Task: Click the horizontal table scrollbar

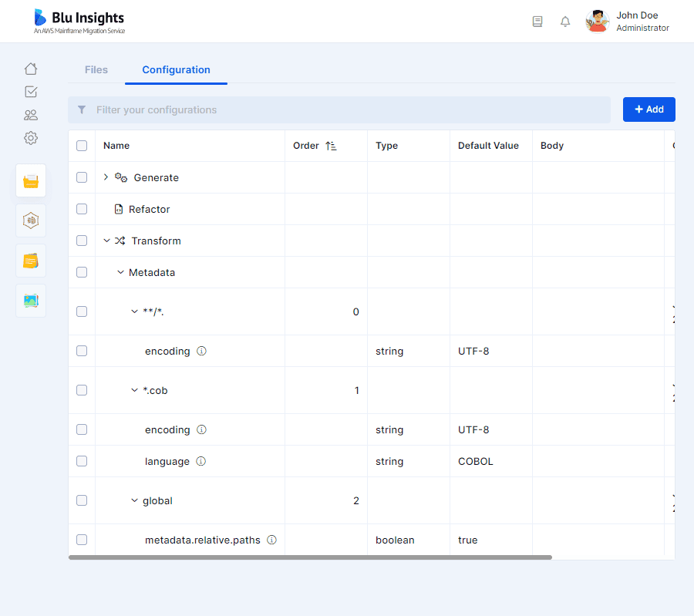Action: pos(310,557)
